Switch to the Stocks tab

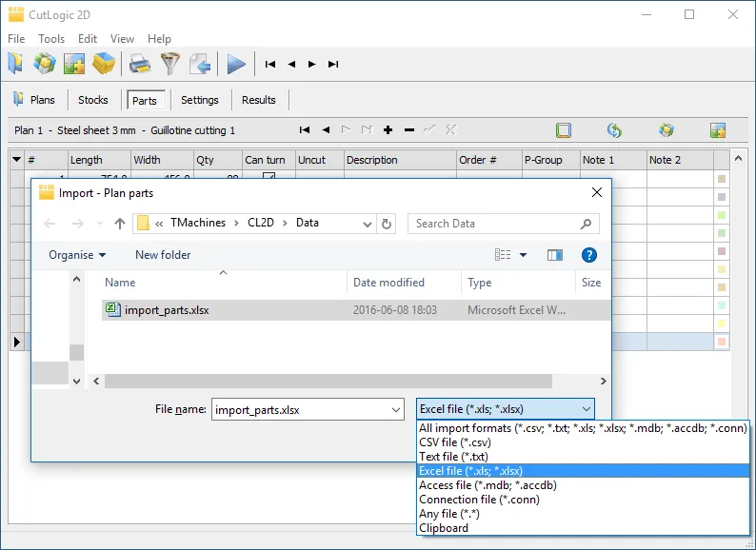point(93,100)
